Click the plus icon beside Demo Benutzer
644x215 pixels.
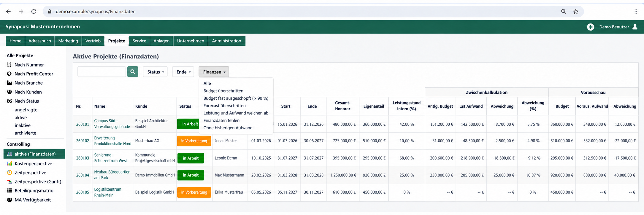point(590,27)
